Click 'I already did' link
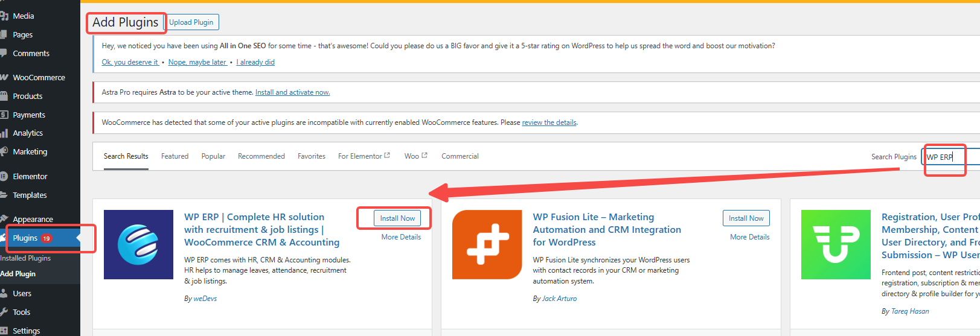The image size is (980, 336). click(x=255, y=62)
